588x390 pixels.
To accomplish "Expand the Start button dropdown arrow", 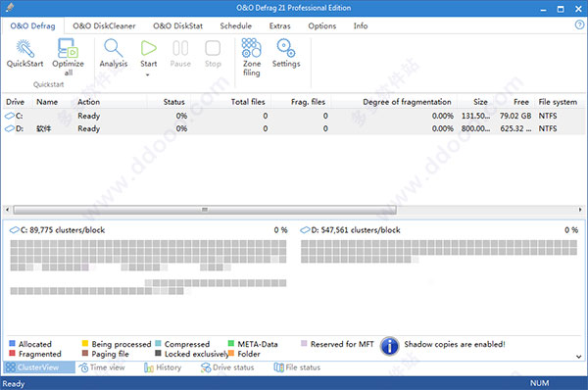I will coord(148,74).
